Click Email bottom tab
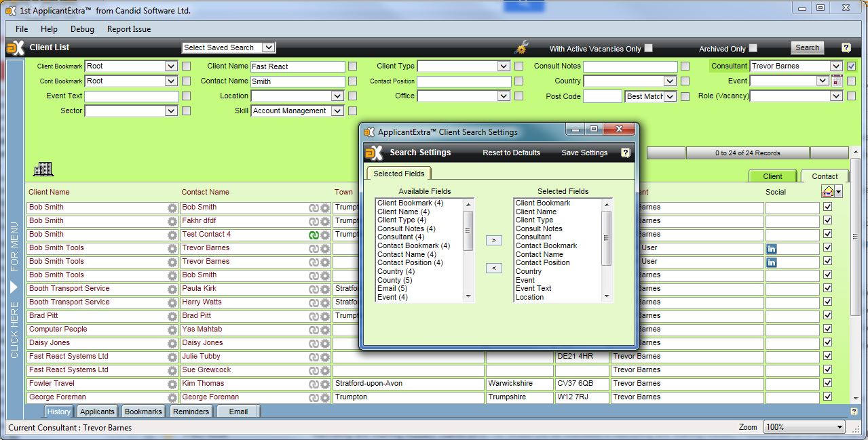The image size is (868, 440). point(238,412)
